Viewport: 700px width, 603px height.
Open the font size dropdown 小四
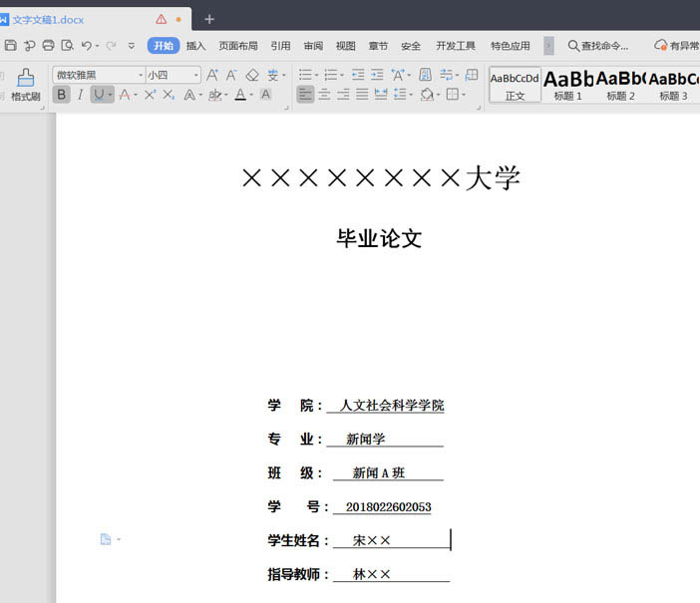coord(174,75)
